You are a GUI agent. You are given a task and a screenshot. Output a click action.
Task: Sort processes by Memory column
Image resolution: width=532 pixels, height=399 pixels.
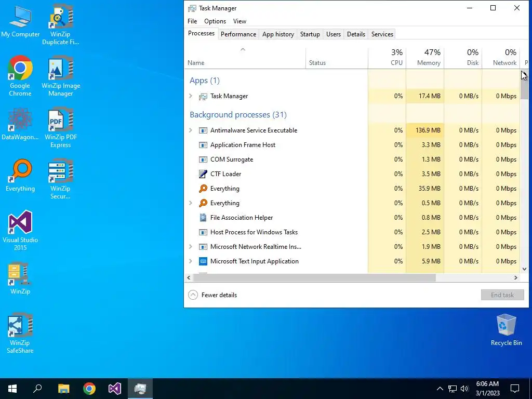pyautogui.click(x=425, y=59)
